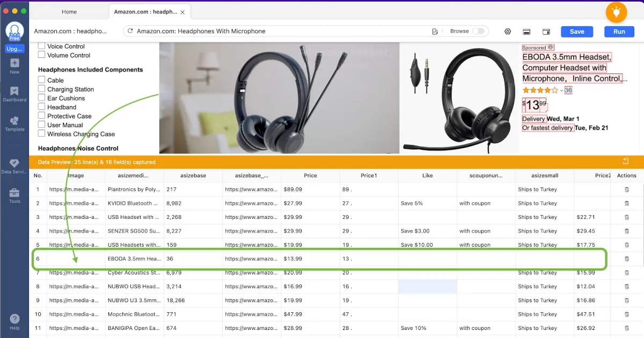Open the Template sidebar icon
Image resolution: width=644 pixels, height=338 pixels.
pyautogui.click(x=14, y=124)
